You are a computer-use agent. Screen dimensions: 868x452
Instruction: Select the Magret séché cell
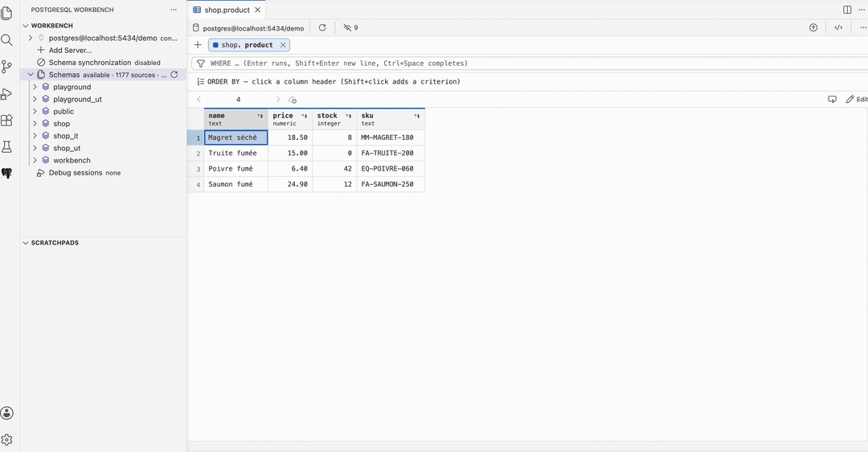[235, 138]
